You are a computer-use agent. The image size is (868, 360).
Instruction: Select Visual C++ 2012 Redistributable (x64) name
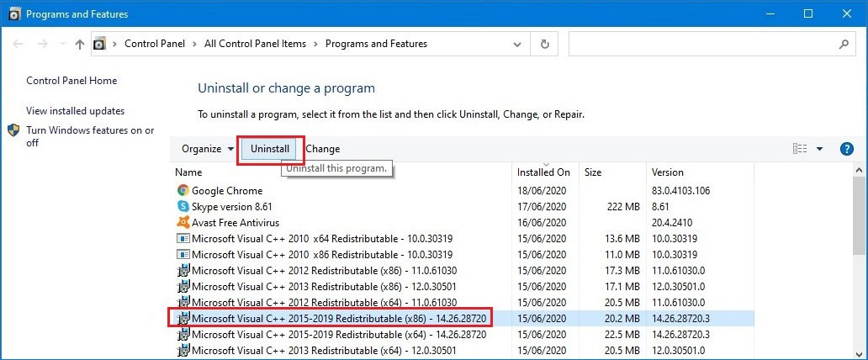click(x=325, y=303)
